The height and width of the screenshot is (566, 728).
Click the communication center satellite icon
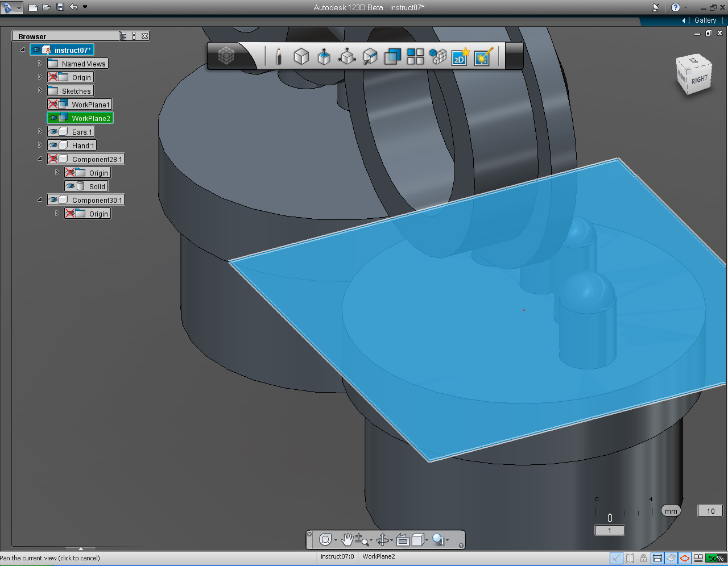coord(656,7)
